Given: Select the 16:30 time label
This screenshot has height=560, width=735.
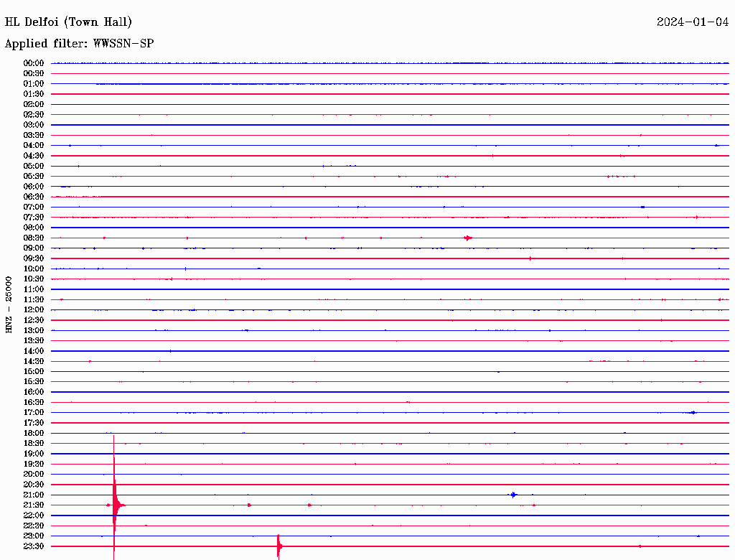Looking at the screenshot, I should [34, 403].
